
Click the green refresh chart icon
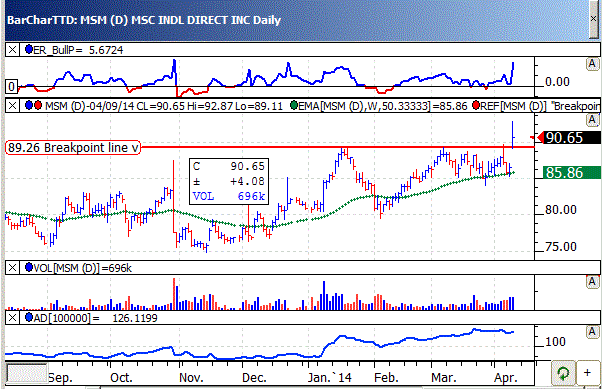pyautogui.click(x=563, y=372)
